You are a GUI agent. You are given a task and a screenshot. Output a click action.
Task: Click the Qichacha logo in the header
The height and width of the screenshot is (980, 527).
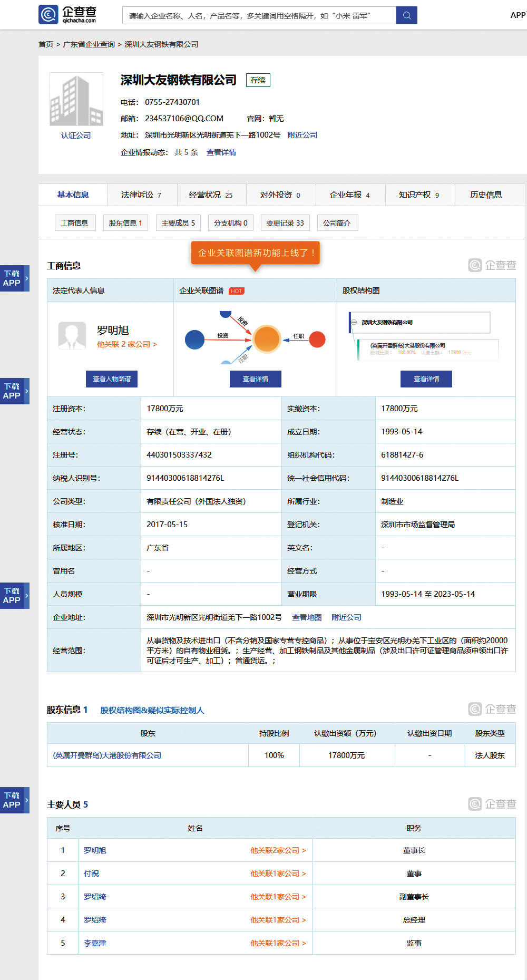pyautogui.click(x=67, y=15)
